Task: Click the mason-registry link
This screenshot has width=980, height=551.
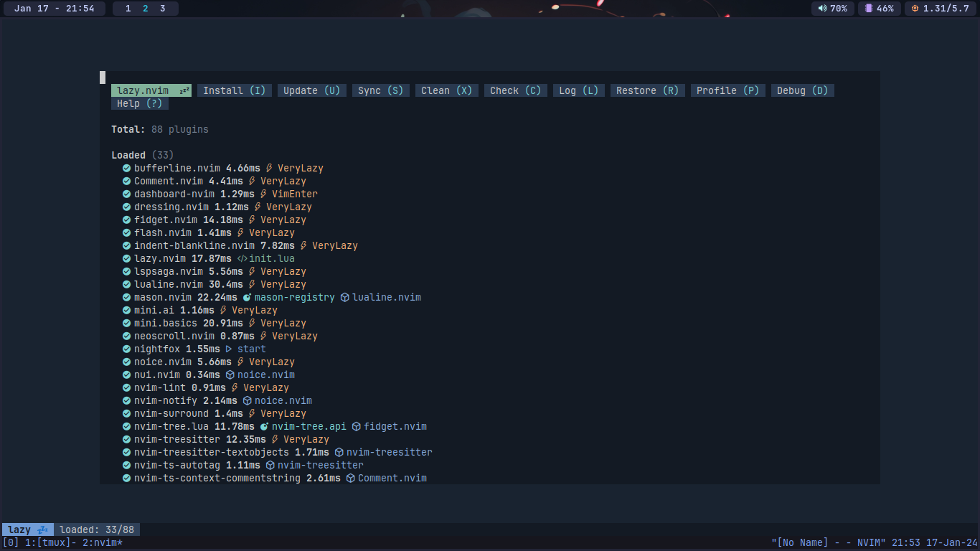Action: 295,297
